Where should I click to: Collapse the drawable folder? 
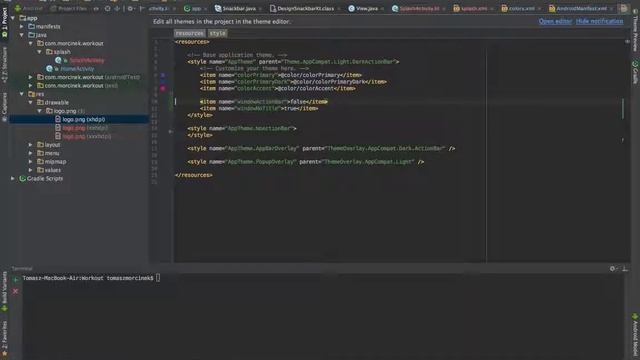[31, 102]
